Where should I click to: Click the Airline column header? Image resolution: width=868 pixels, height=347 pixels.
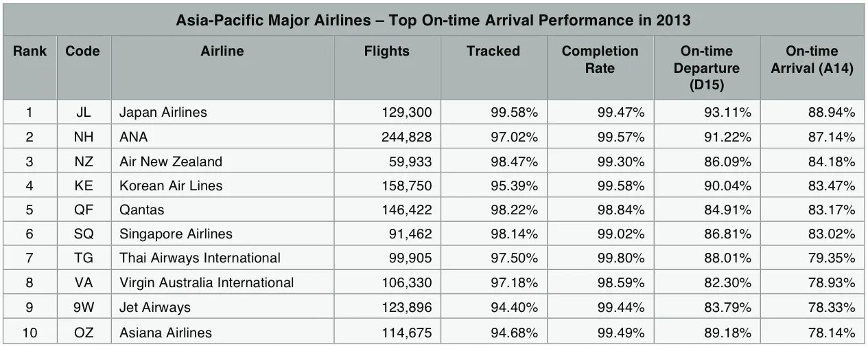click(222, 52)
